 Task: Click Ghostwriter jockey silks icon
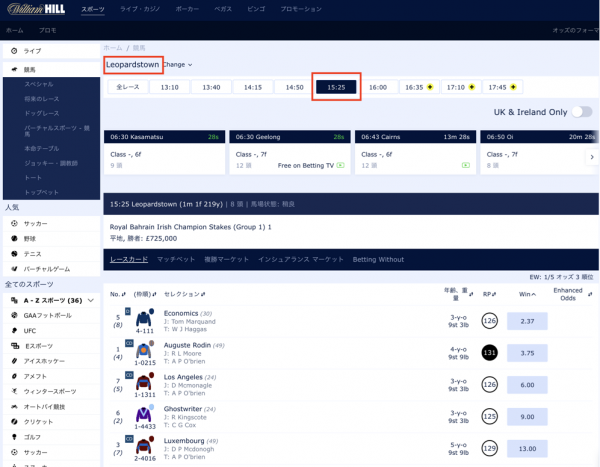pos(145,413)
